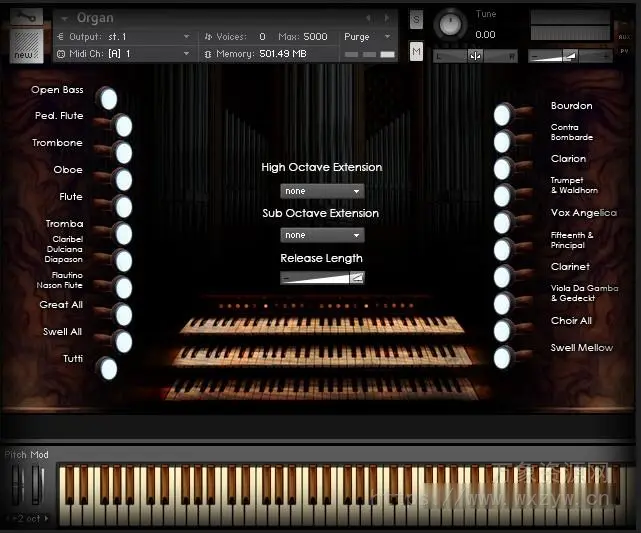
Task: Toggle the Open Bass stop
Action: coord(106,98)
